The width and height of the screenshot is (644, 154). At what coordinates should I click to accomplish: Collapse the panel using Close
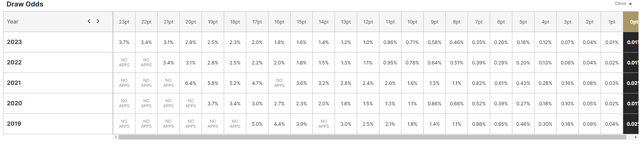tap(623, 3)
